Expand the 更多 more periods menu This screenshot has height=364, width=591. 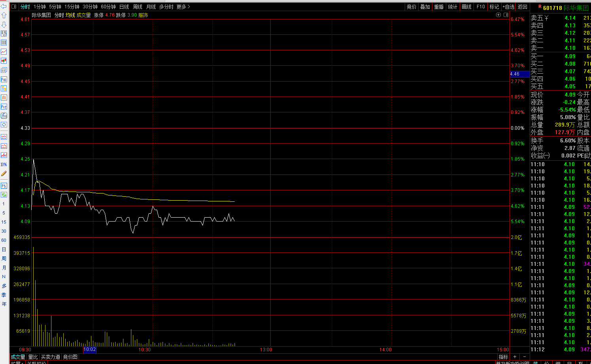point(183,7)
